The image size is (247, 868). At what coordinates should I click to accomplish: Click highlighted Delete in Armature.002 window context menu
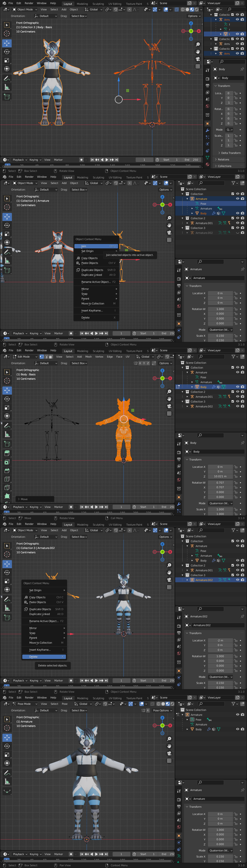click(44, 657)
